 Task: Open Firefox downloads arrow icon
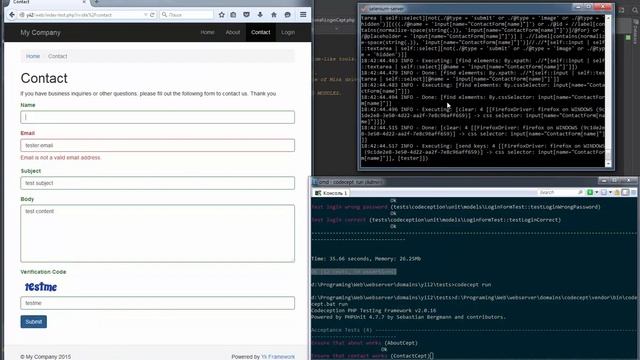point(260,15)
